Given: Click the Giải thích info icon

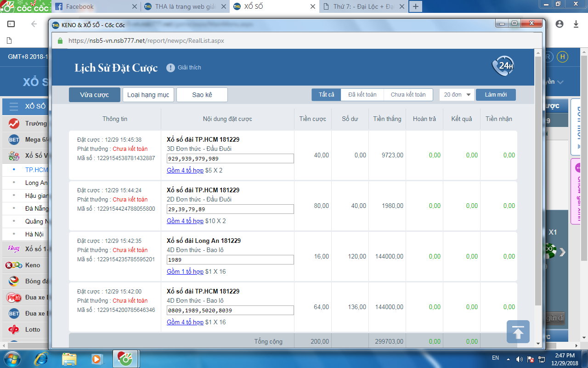Looking at the screenshot, I should (x=170, y=68).
